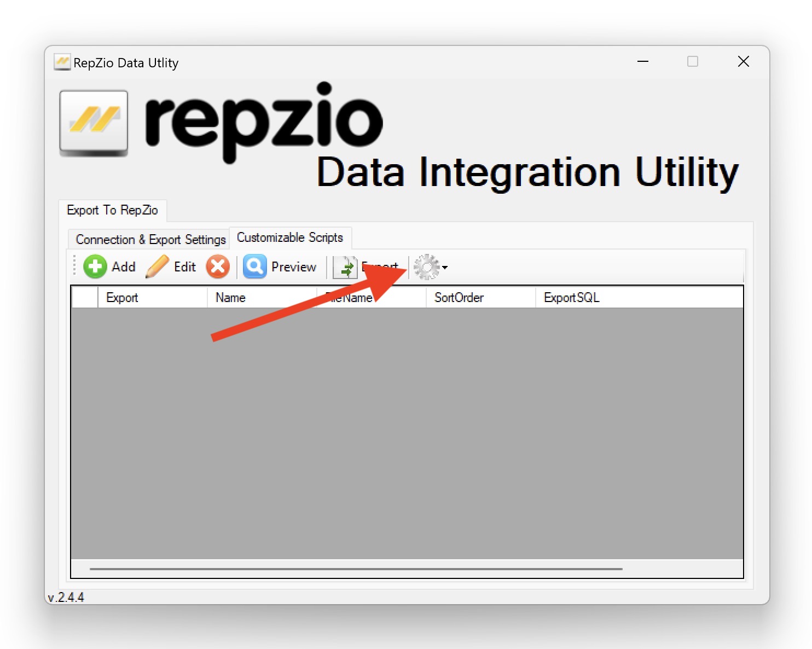
Task: Sort by the Name column header
Action: (230, 297)
